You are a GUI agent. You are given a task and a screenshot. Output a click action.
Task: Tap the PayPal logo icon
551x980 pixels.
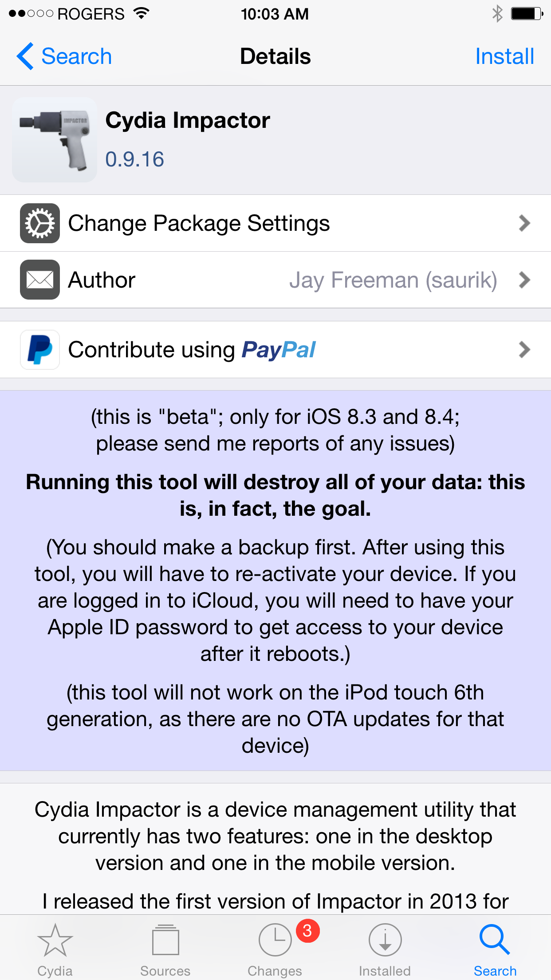tap(40, 350)
